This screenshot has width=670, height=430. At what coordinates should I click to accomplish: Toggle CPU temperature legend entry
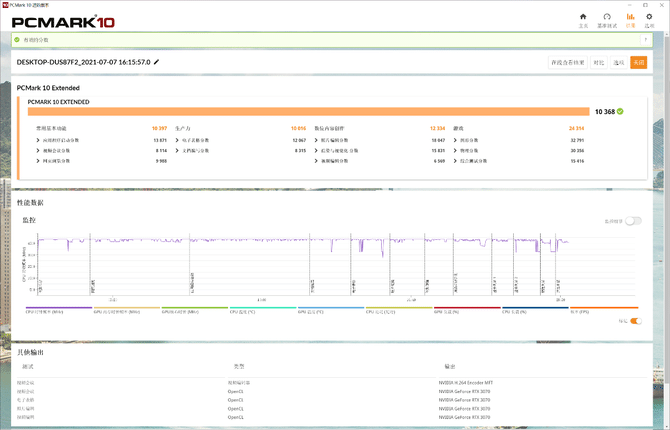click(263, 310)
